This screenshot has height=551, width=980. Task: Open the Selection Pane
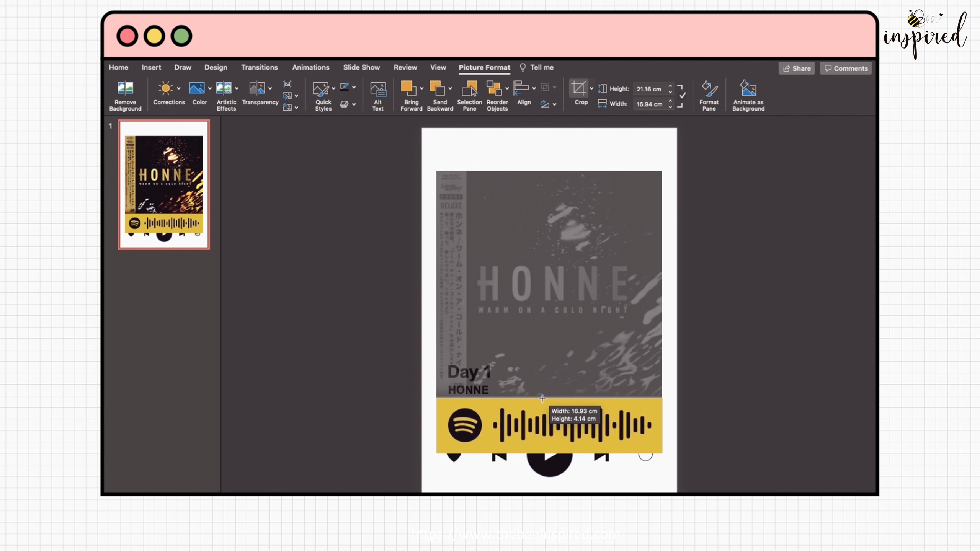(x=470, y=96)
